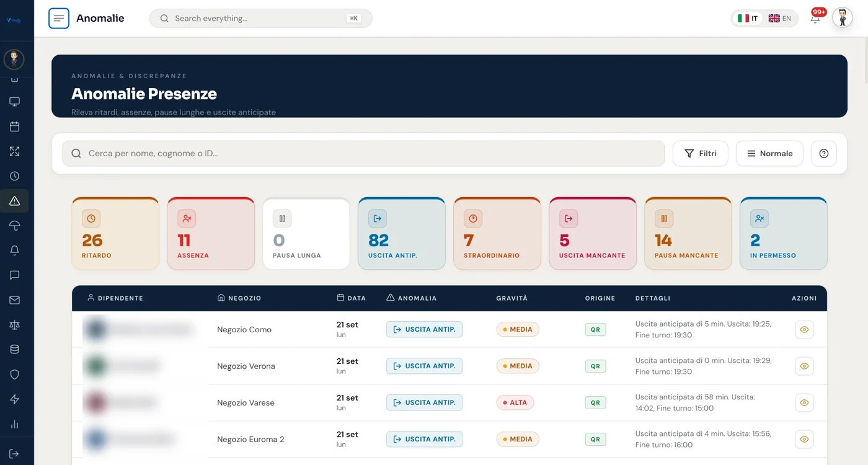868x465 pixels.
Task: Open the calendar icon in sidebar
Action: pyautogui.click(x=14, y=126)
